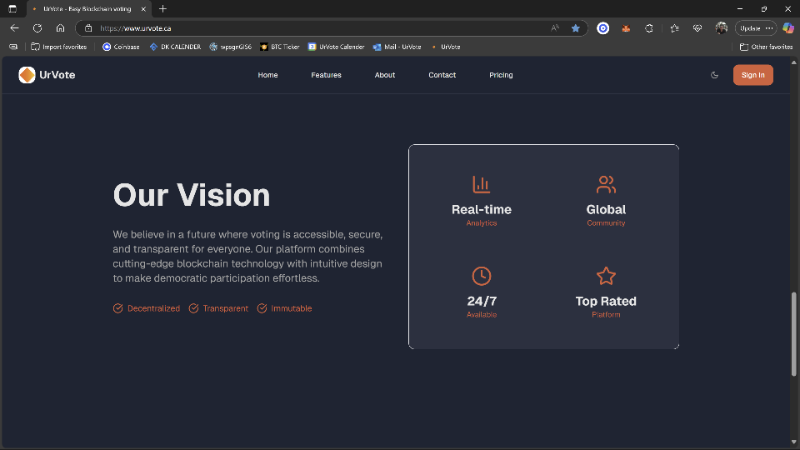Open the Other favorites folder
800x450 pixels.
tap(766, 46)
